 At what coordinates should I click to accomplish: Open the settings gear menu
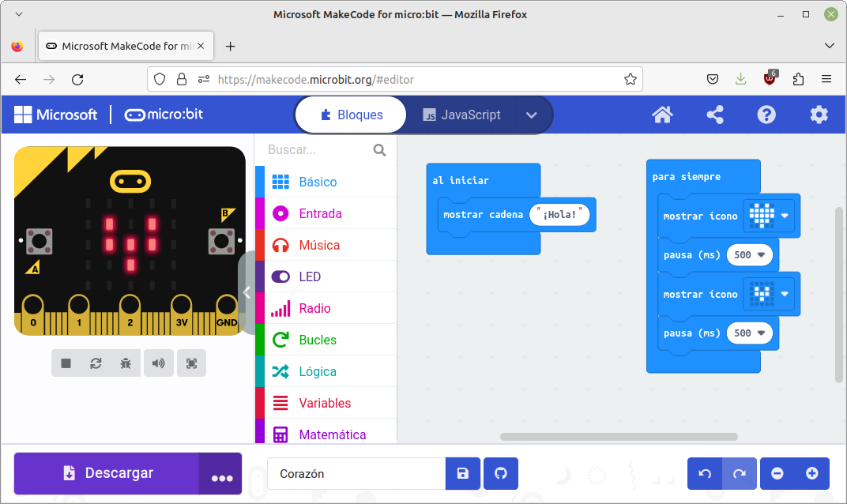tap(819, 115)
